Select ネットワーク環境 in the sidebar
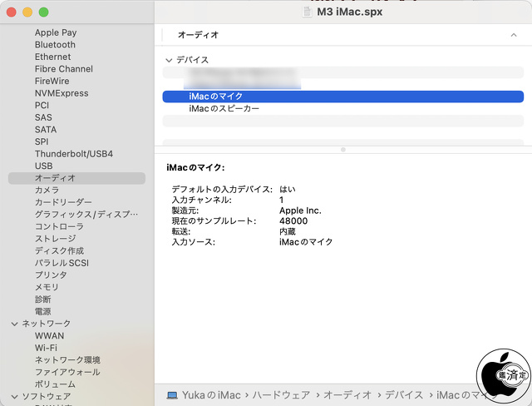Screen dimensions: 532x406 (67, 360)
